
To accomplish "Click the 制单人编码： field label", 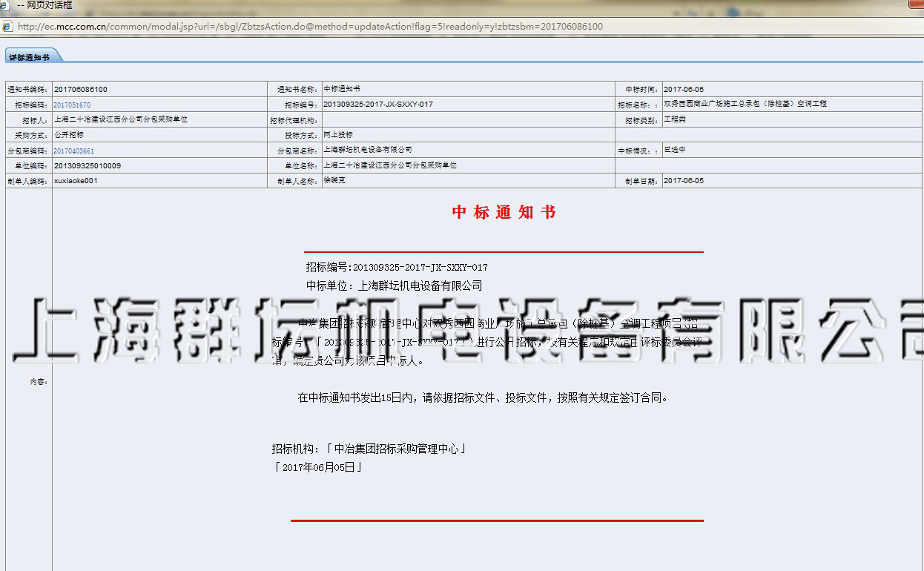I will point(28,182).
